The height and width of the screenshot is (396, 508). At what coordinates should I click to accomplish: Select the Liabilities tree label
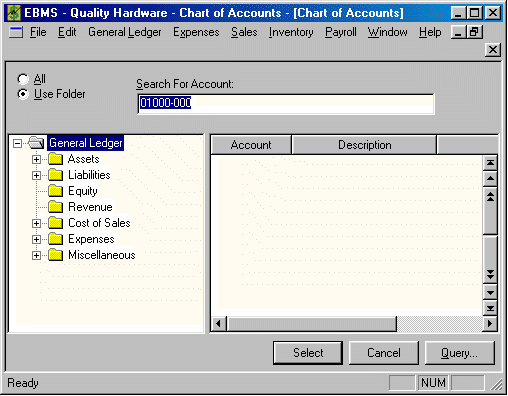coord(89,175)
